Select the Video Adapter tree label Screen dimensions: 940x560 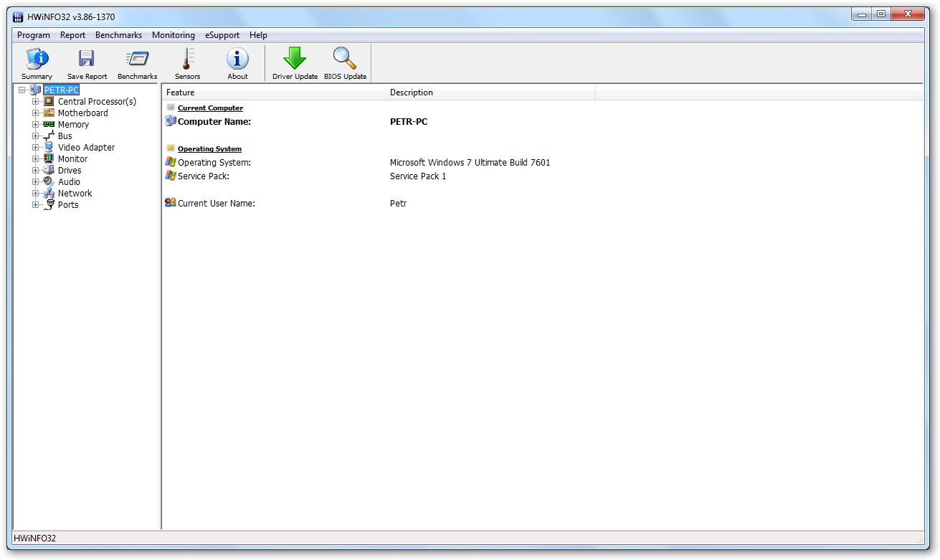coord(86,148)
